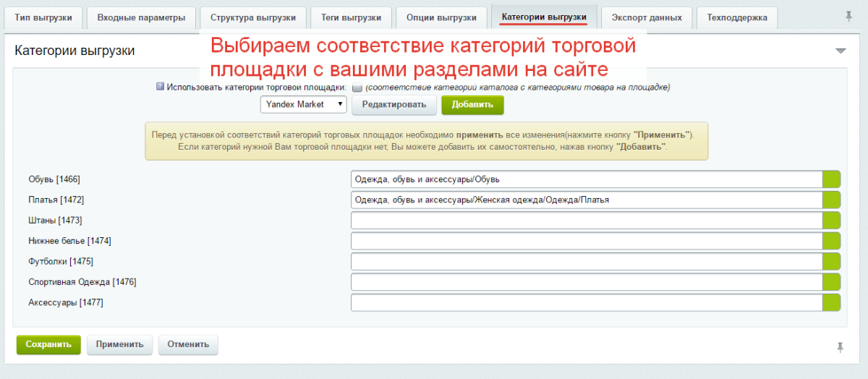Click green picker button in Штаны row
Viewport: 868px width, 379px height.
(x=832, y=220)
